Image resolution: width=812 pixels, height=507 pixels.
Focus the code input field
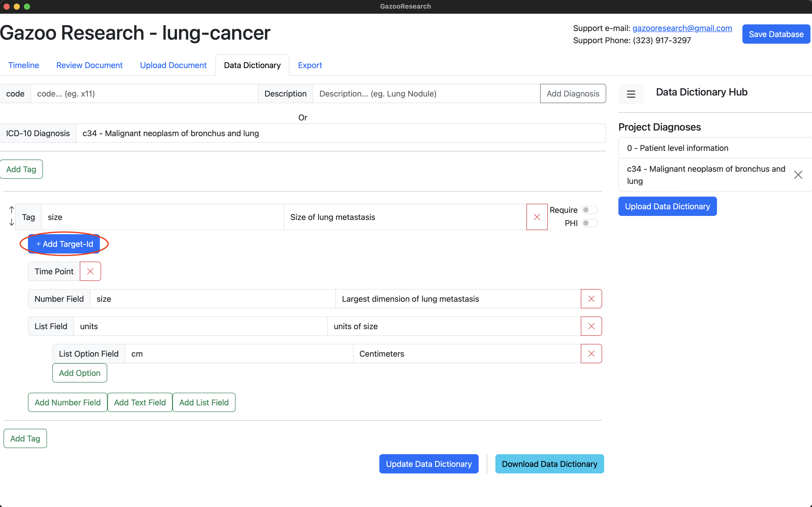[144, 93]
